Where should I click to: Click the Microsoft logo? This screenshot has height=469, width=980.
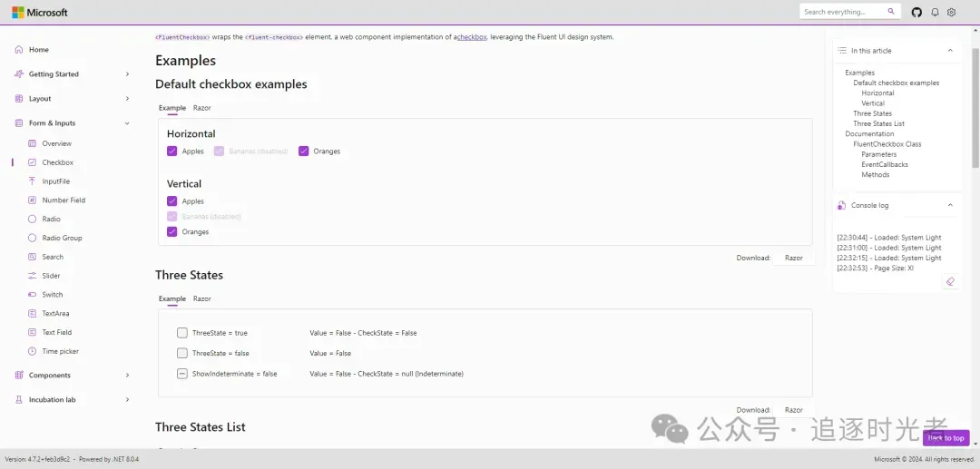pyautogui.click(x=40, y=12)
